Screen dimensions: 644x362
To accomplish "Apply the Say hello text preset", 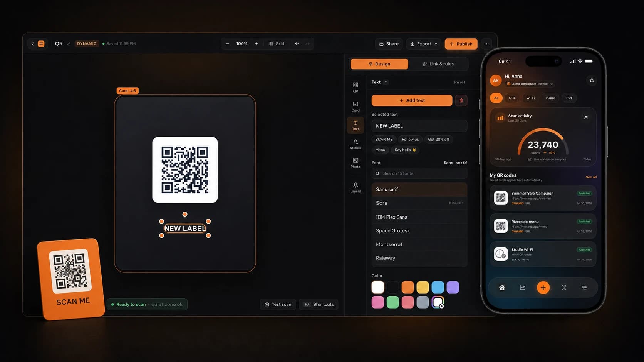I will (x=405, y=150).
